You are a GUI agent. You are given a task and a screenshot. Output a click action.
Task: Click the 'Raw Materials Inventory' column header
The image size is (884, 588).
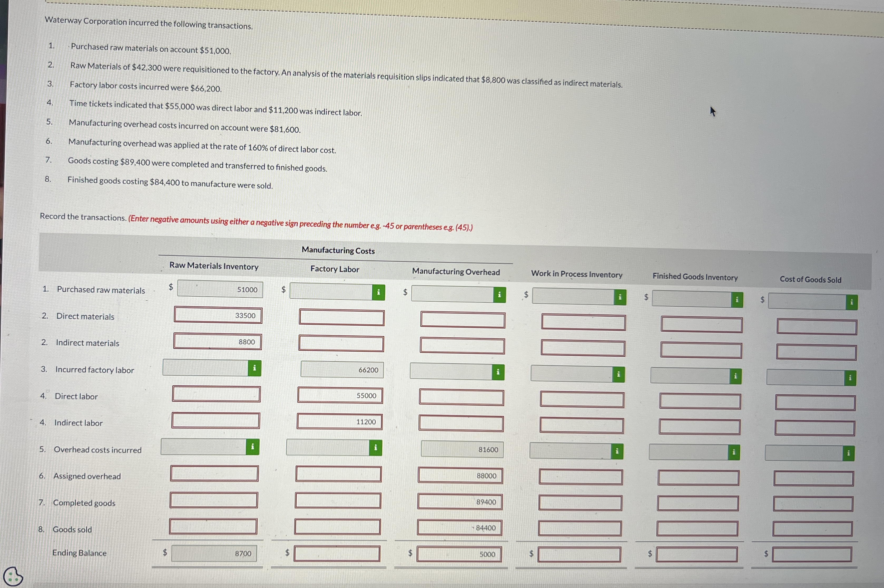tap(214, 266)
